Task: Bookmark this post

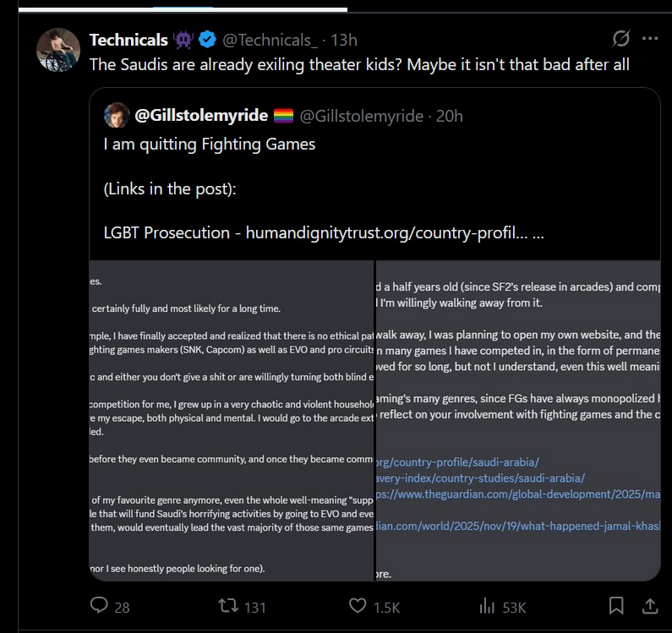Action: click(x=616, y=606)
